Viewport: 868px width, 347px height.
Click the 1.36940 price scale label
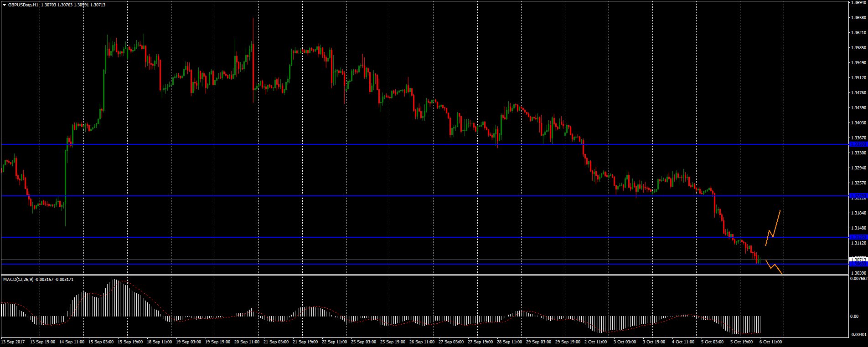859,3
